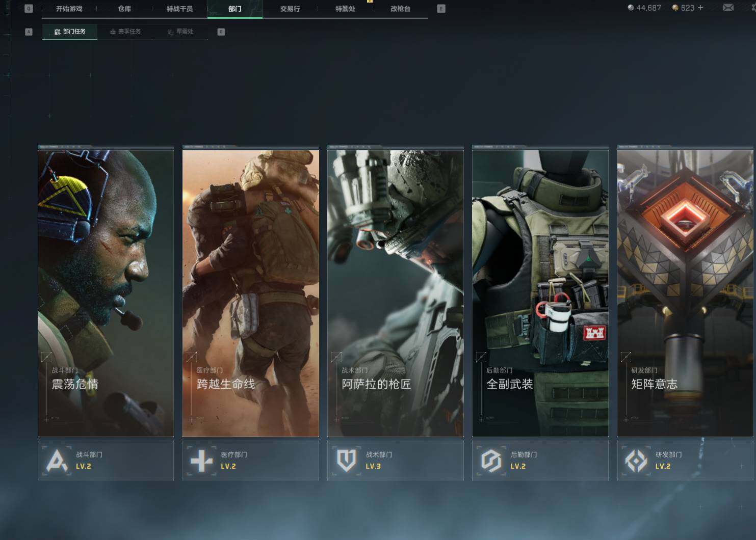The width and height of the screenshot is (756, 540).
Task: Click the 部门任务 tab checklist icon
Action: tap(58, 32)
